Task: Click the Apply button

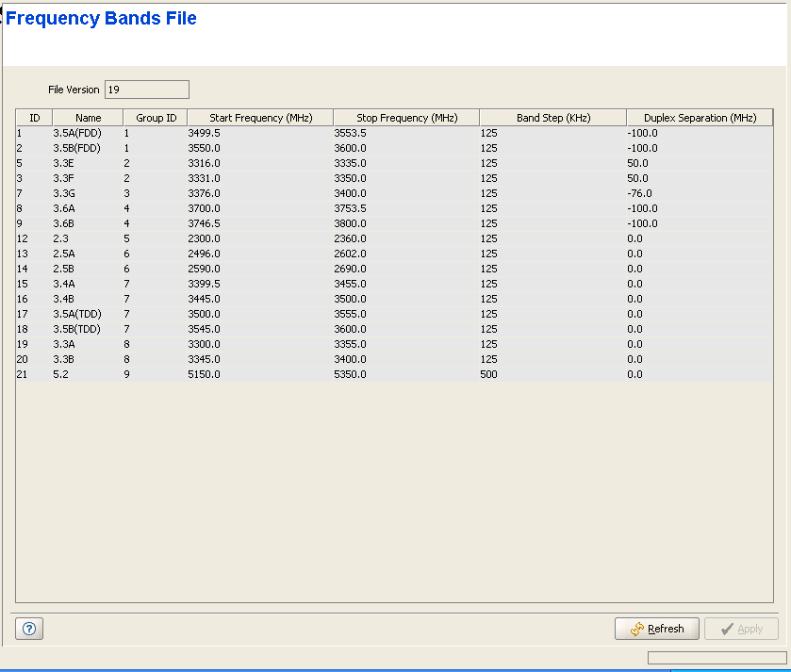Action: pos(741,629)
